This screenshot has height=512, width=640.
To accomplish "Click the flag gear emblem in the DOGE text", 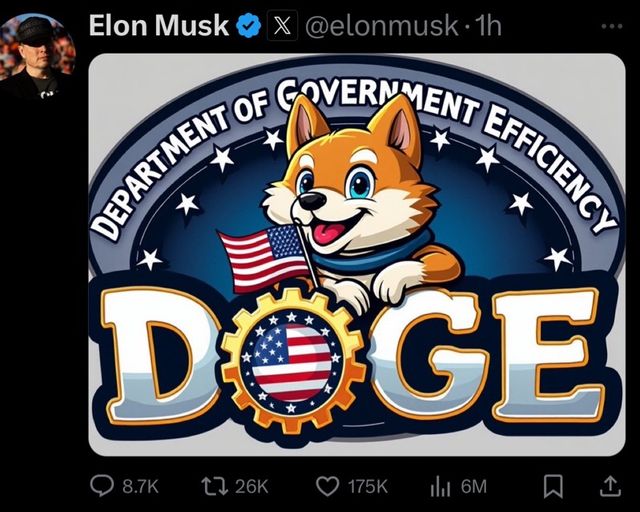I will pyautogui.click(x=292, y=359).
